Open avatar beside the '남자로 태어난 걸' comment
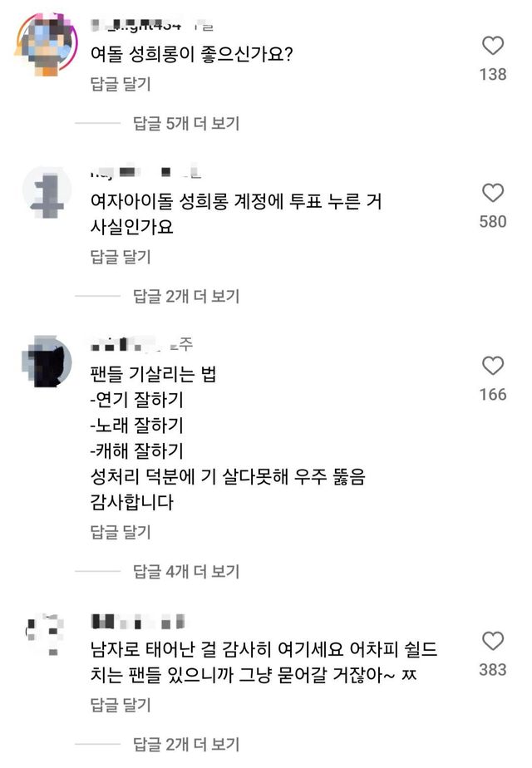The height and width of the screenshot is (768, 532). tap(47, 638)
